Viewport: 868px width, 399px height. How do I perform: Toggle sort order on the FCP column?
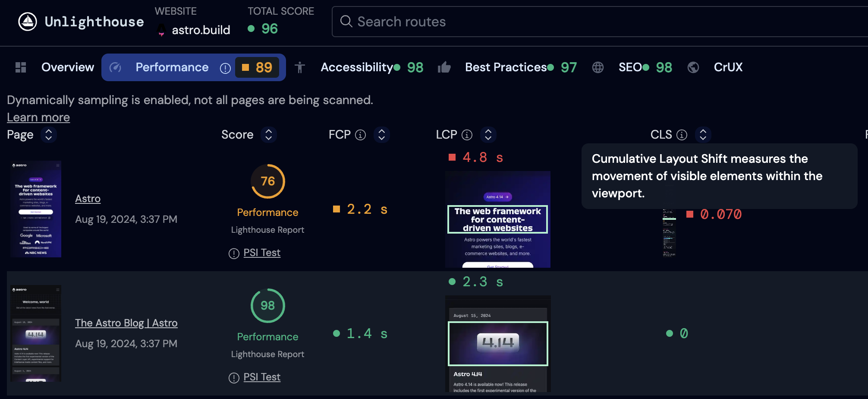click(382, 135)
